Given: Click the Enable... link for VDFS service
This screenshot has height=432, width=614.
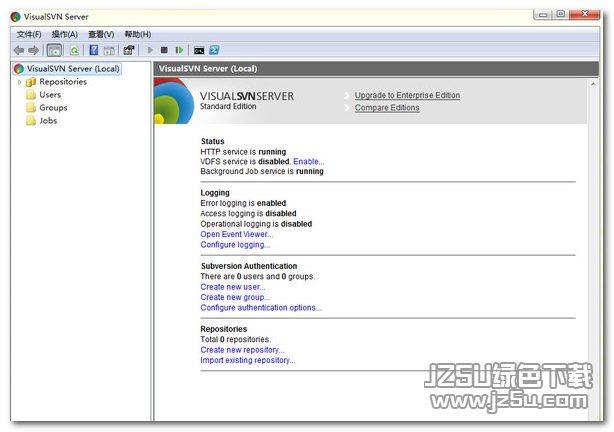Looking at the screenshot, I should coord(309,162).
